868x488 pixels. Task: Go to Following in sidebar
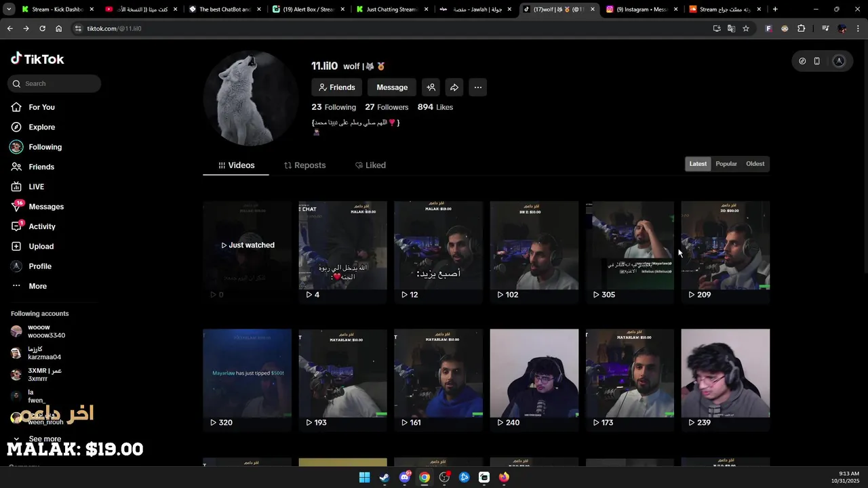point(45,147)
